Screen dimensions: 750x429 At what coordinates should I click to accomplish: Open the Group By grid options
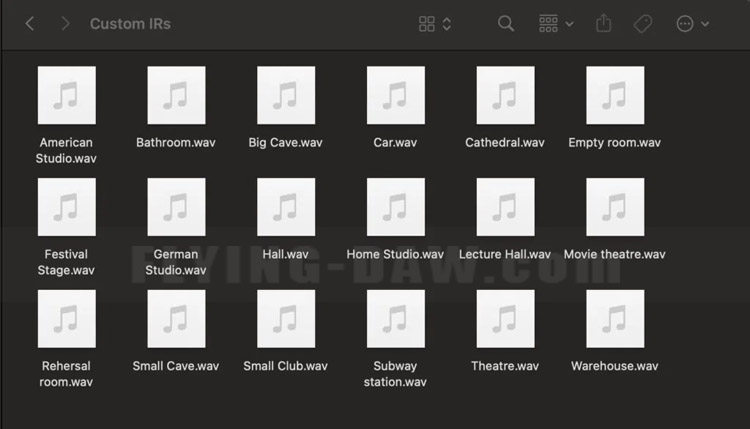tap(548, 23)
